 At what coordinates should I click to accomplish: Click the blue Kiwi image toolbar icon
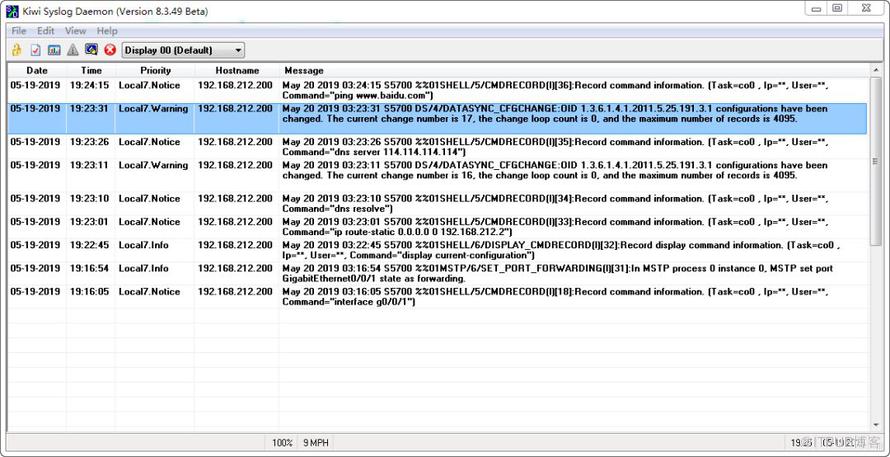(x=91, y=50)
